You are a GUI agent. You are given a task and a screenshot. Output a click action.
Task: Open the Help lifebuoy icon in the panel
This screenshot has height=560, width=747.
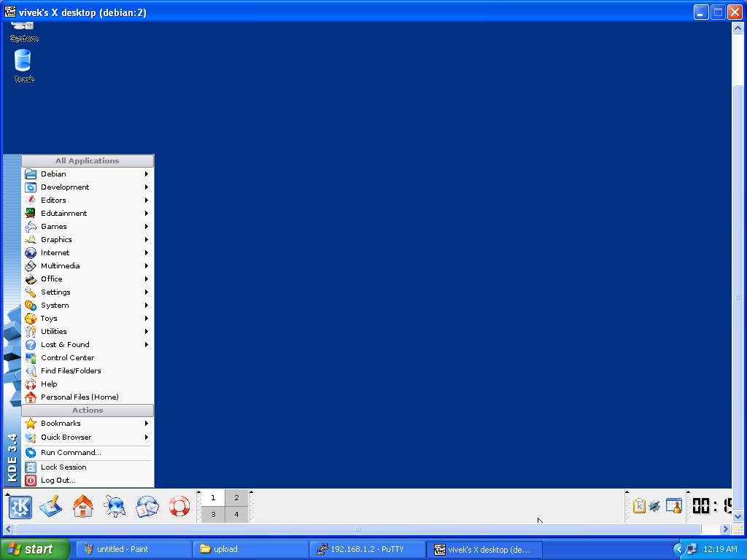coord(179,506)
